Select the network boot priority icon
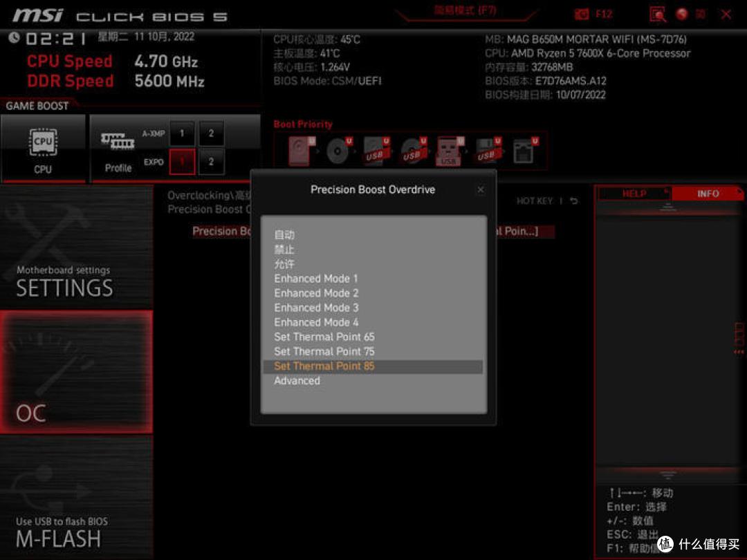Viewport: 747px width, 560px height. [525, 151]
